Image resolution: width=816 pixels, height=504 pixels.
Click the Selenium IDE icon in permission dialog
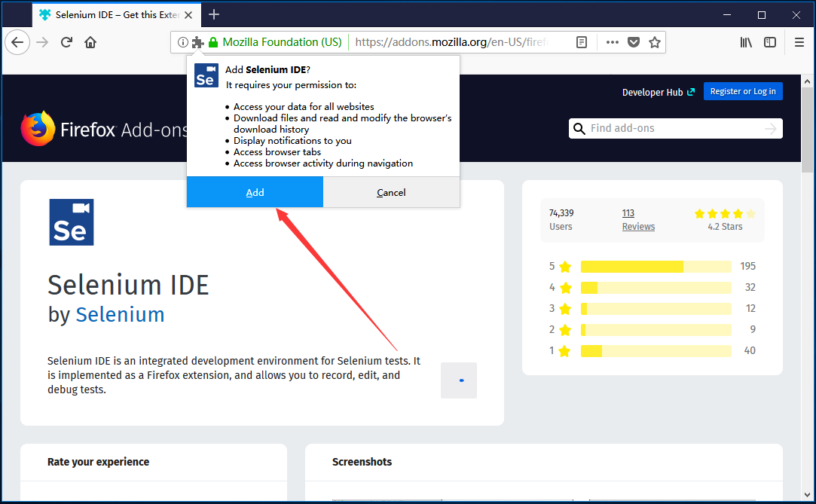pyautogui.click(x=206, y=75)
